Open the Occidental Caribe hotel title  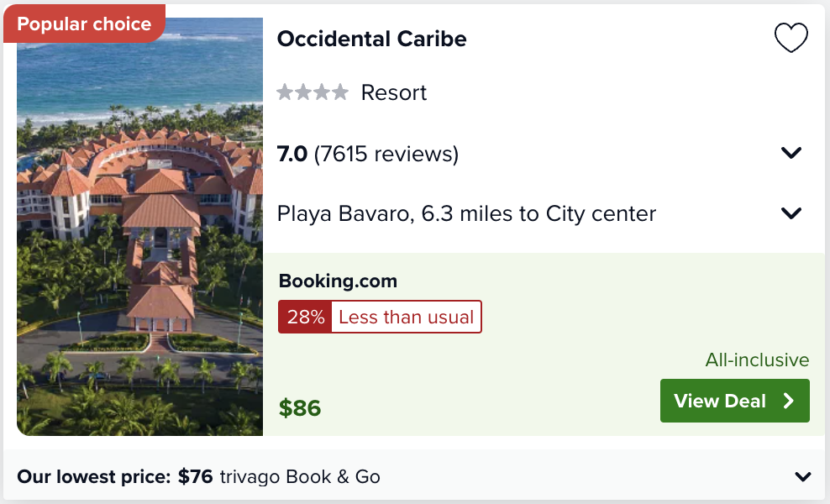tap(371, 39)
